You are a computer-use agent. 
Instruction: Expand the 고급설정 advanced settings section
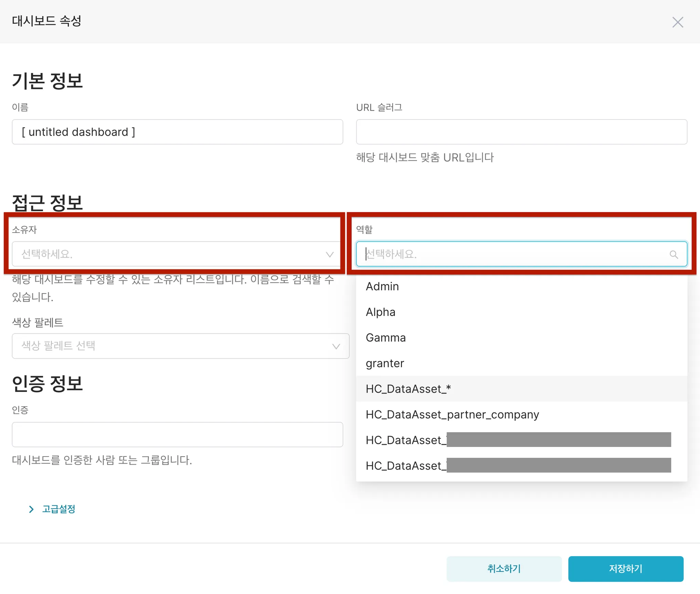[x=58, y=509]
